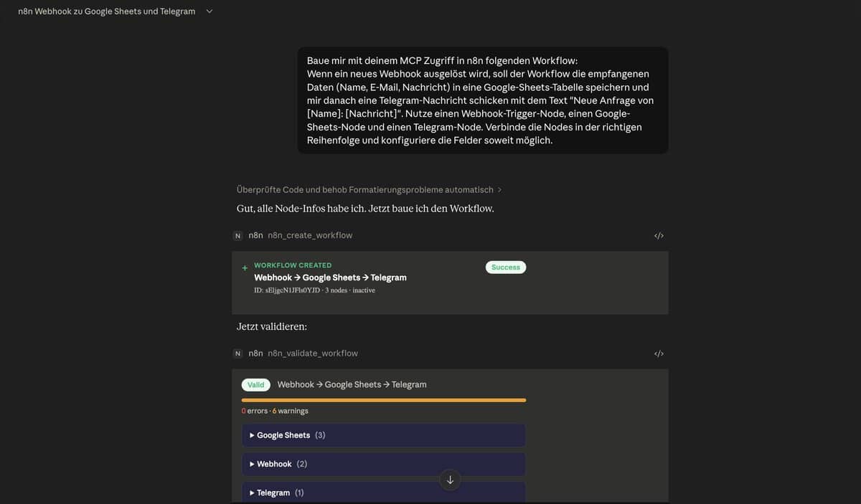Screen dimensions: 861x504
Task: Click the '0 errors · 6 warnings' summary text
Action: 275,411
